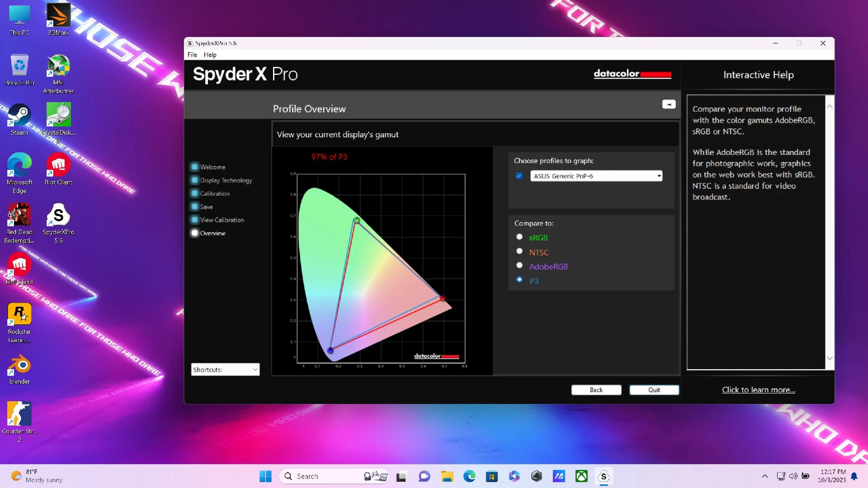The height and width of the screenshot is (488, 868).
Task: Click the Back button
Action: click(596, 390)
